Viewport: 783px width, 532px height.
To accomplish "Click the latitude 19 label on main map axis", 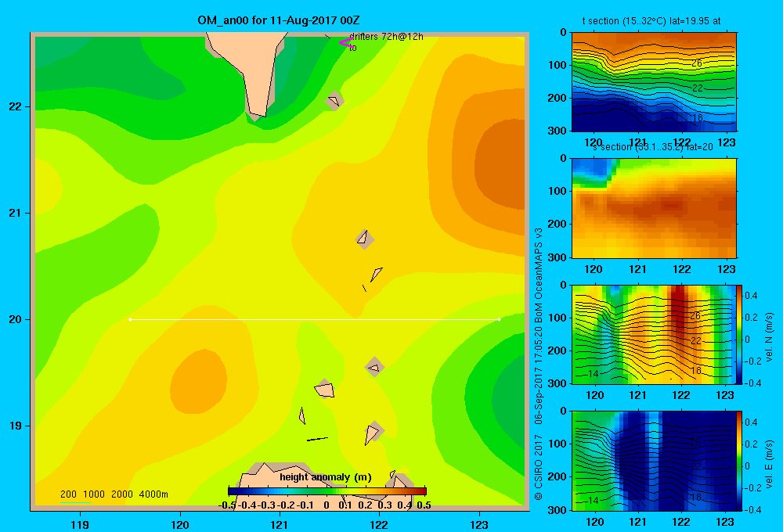I will pyautogui.click(x=16, y=426).
